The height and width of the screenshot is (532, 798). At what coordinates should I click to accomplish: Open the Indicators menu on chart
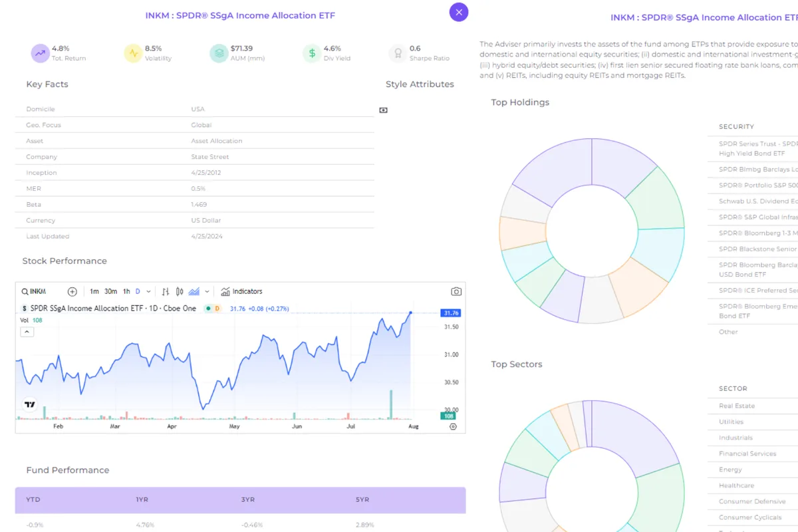[x=242, y=291]
